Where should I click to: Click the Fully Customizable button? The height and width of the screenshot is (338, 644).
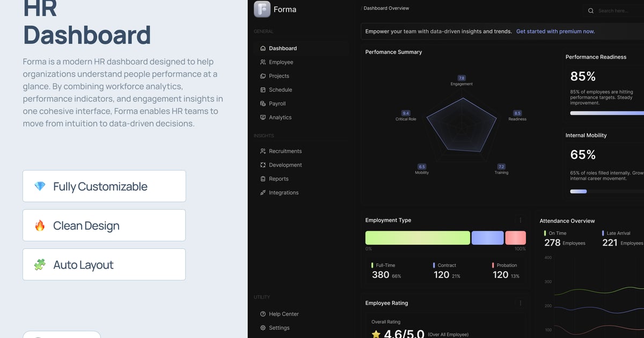pyautogui.click(x=104, y=186)
